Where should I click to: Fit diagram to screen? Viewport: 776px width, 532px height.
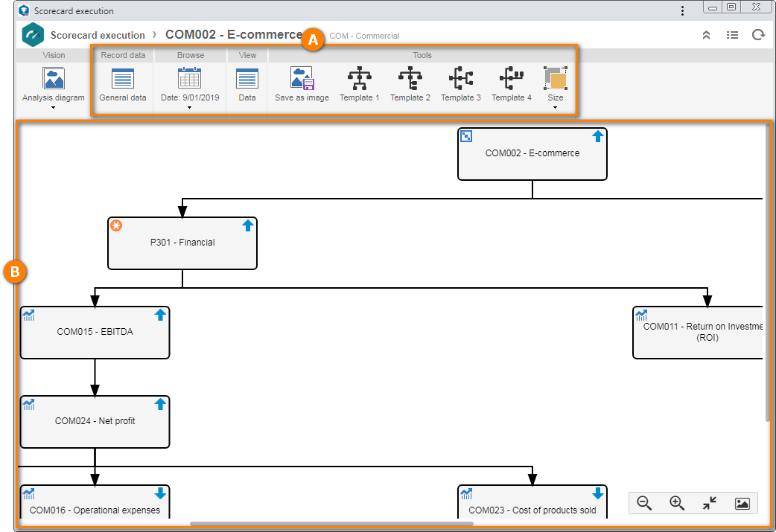pos(709,503)
